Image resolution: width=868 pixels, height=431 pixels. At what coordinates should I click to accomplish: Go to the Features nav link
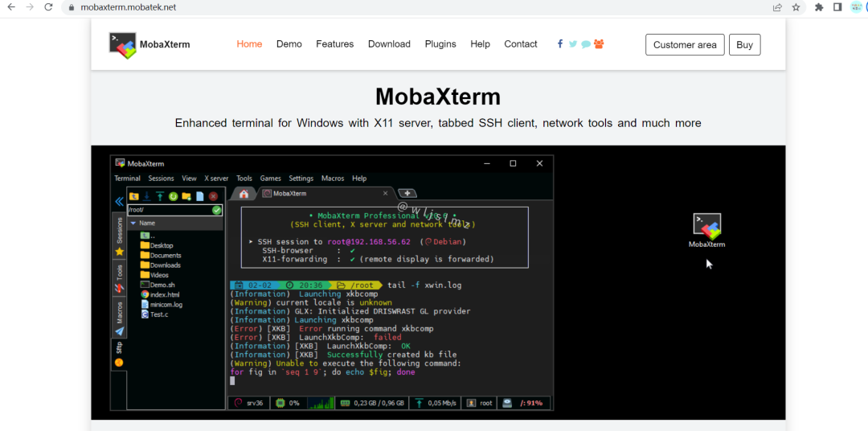[335, 44]
